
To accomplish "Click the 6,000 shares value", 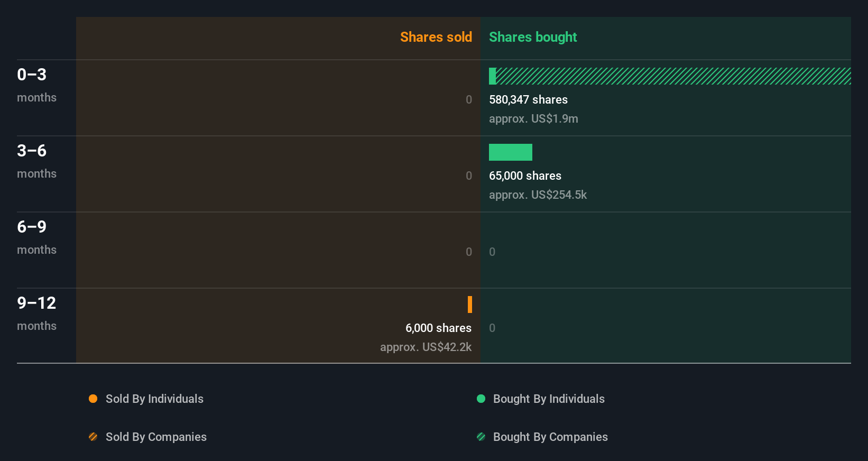I will (x=438, y=328).
